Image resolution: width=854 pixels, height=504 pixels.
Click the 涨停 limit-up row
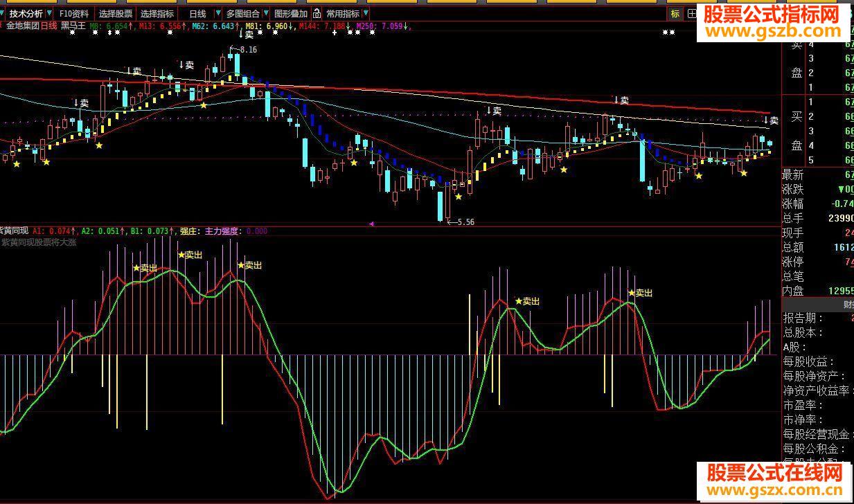click(x=818, y=262)
